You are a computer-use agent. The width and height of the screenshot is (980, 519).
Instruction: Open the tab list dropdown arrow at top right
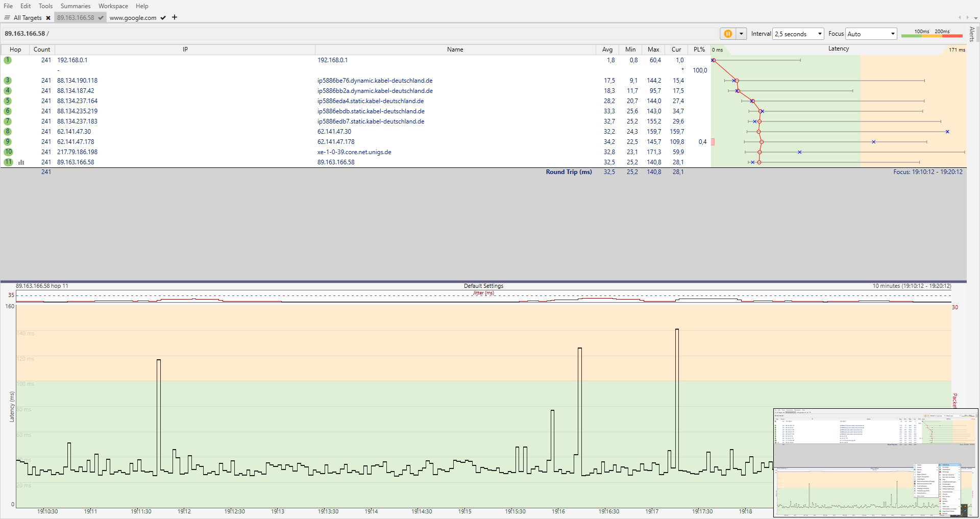coord(976,18)
